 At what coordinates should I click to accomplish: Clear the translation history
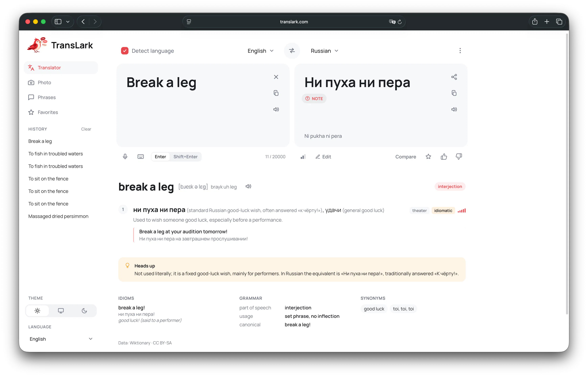point(86,129)
